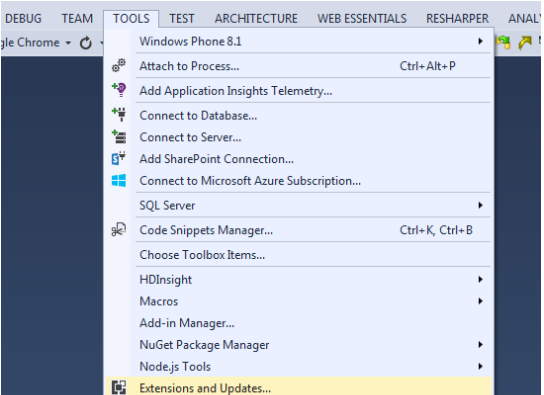The height and width of the screenshot is (395, 544).
Task: Click the Microsoft Azure Windows logo icon
Action: tap(119, 180)
